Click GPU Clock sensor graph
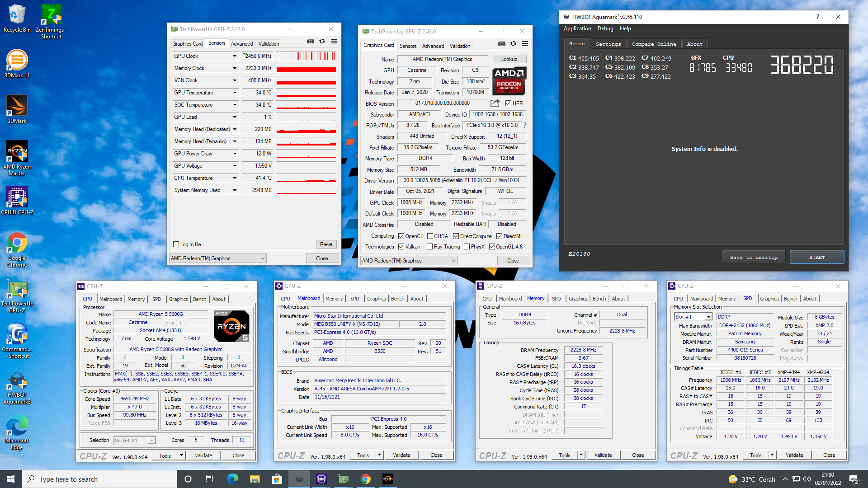868x488 pixels. (x=306, y=56)
